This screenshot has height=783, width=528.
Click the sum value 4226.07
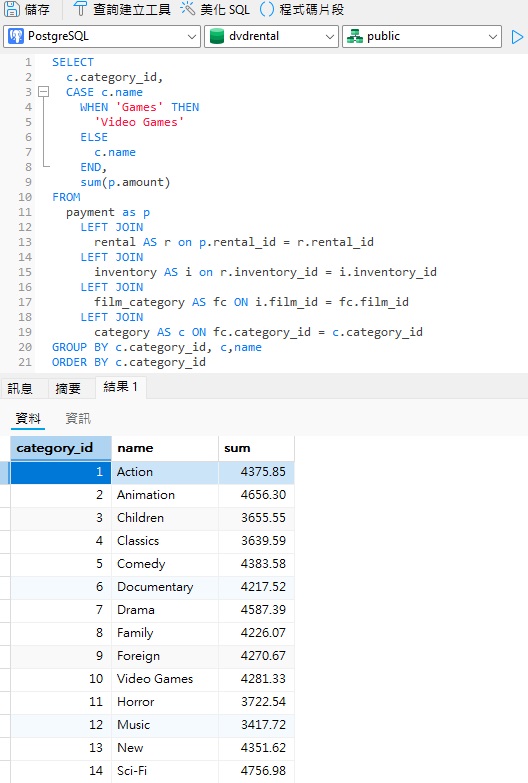click(x=256, y=633)
